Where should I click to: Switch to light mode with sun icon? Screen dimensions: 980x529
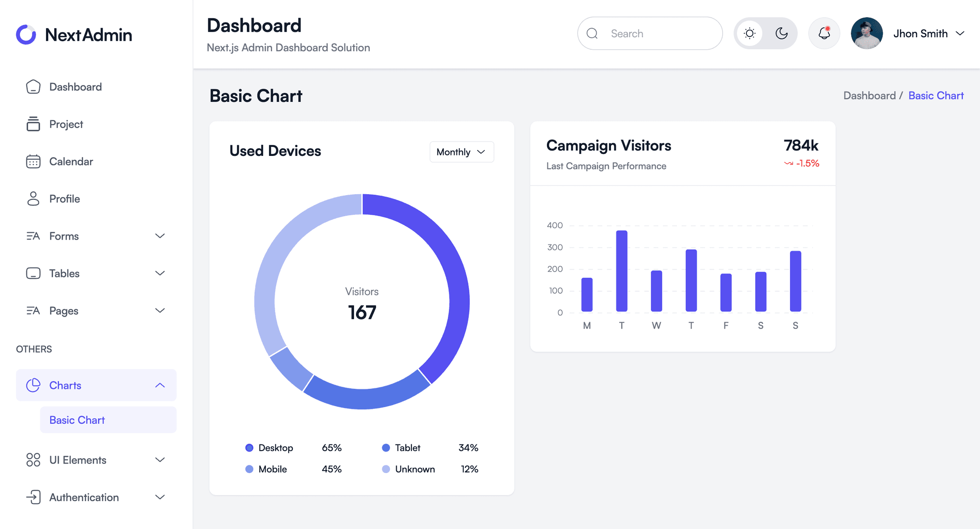(x=750, y=33)
